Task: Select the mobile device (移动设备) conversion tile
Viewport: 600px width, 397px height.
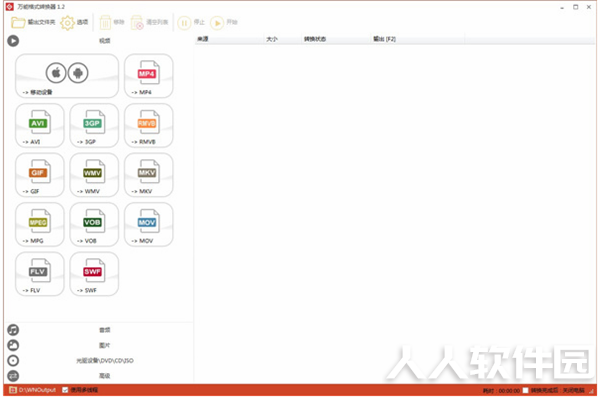Action: (x=67, y=76)
